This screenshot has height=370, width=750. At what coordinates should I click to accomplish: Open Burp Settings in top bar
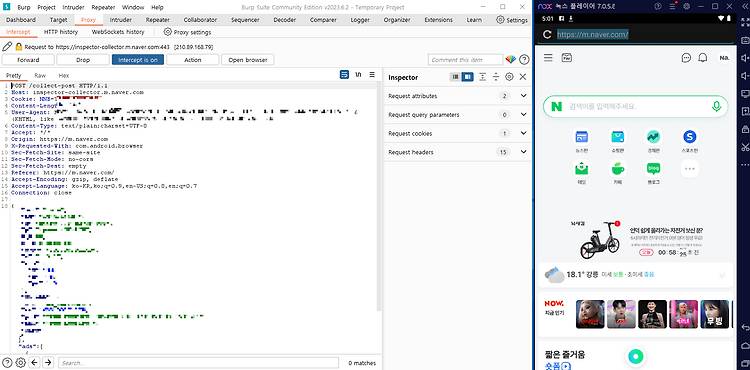point(512,20)
